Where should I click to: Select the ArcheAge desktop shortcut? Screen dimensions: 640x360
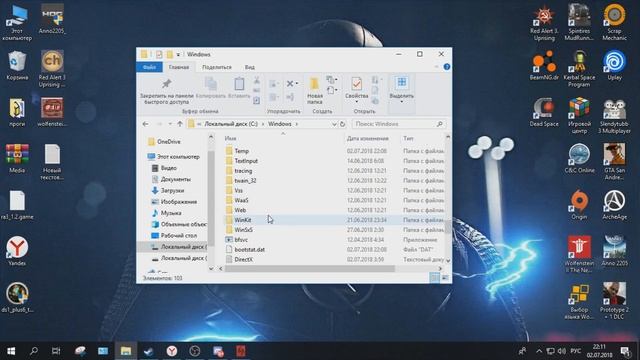[614, 205]
